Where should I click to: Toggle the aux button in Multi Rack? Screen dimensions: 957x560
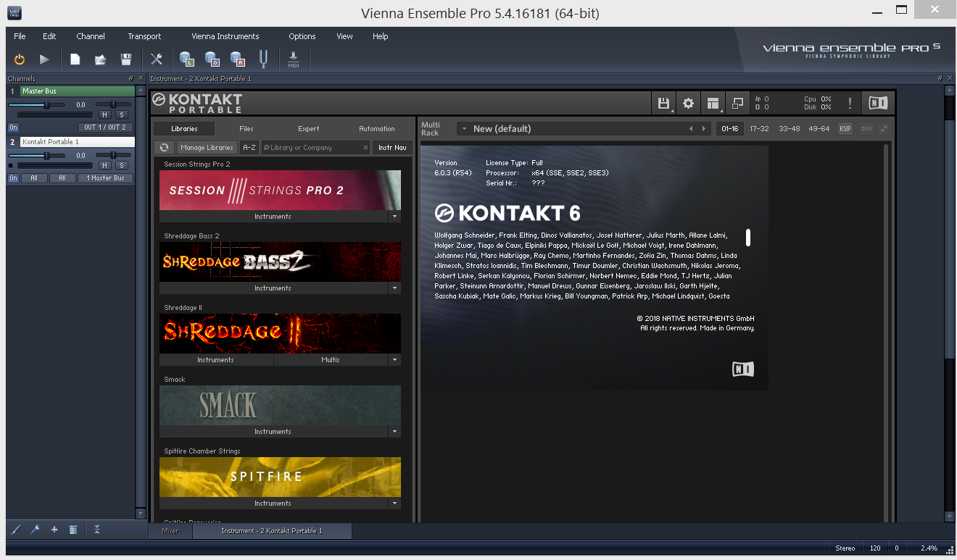(x=866, y=128)
